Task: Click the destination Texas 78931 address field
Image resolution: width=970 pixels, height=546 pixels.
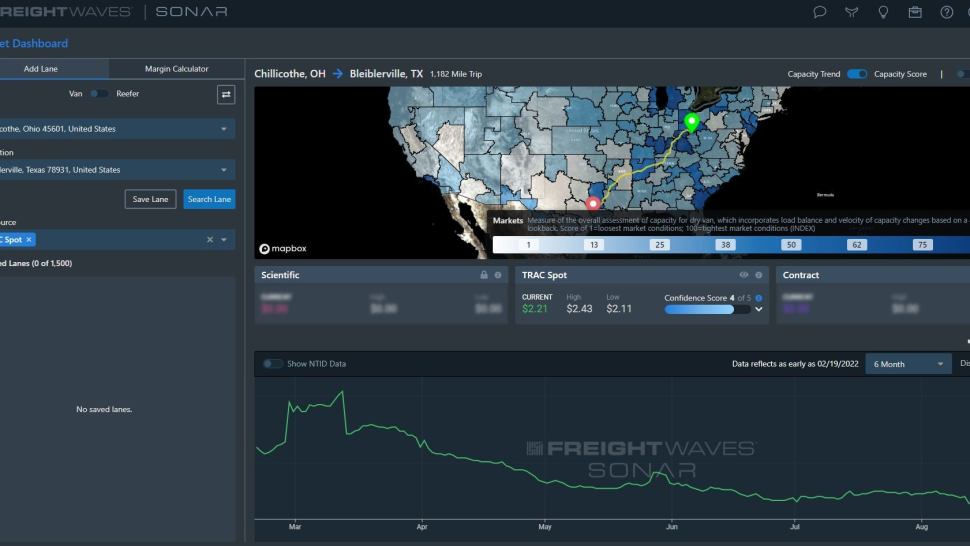Action: click(x=116, y=169)
